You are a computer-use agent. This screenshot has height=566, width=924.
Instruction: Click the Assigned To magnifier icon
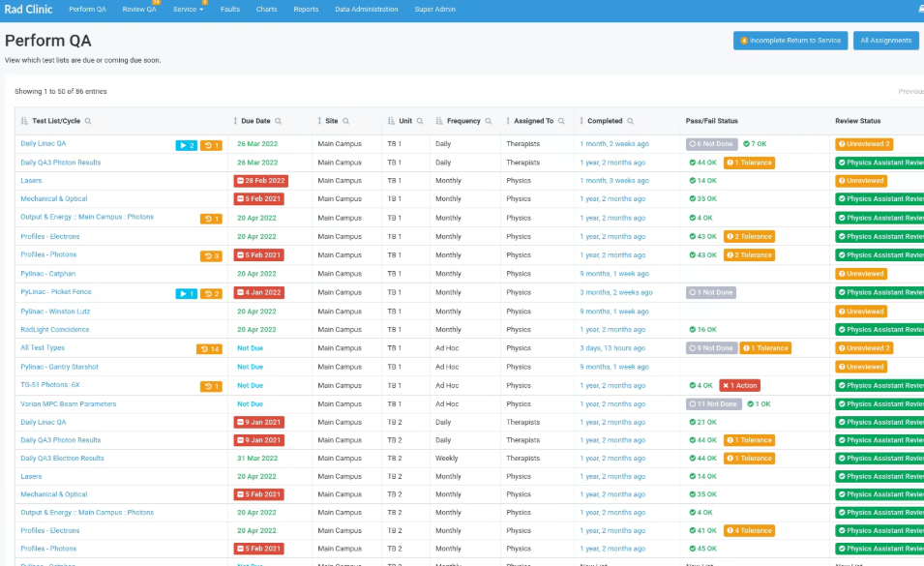point(561,121)
